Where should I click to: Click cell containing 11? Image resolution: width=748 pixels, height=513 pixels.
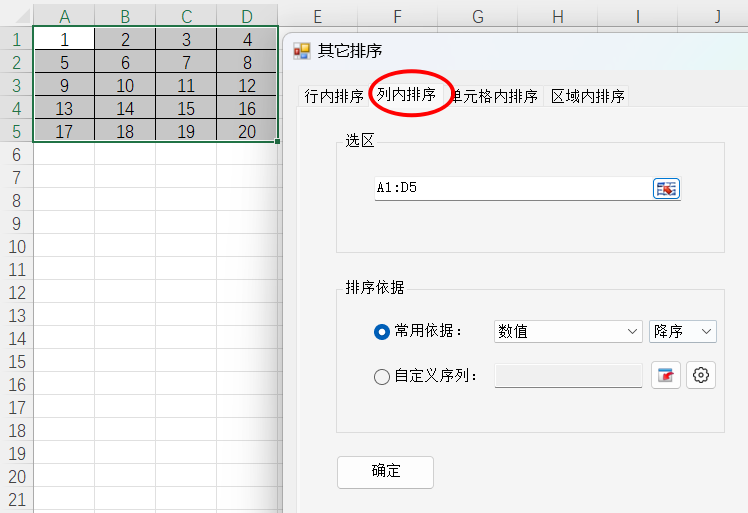point(186,85)
